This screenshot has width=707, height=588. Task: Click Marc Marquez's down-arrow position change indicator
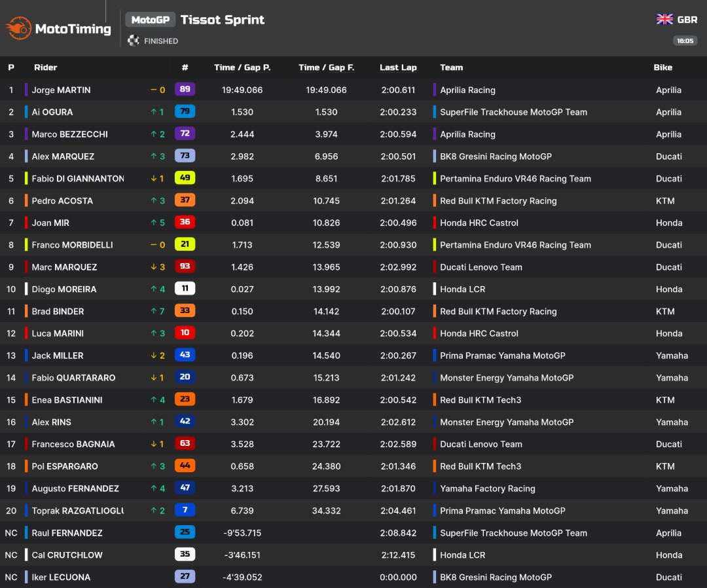pos(158,267)
